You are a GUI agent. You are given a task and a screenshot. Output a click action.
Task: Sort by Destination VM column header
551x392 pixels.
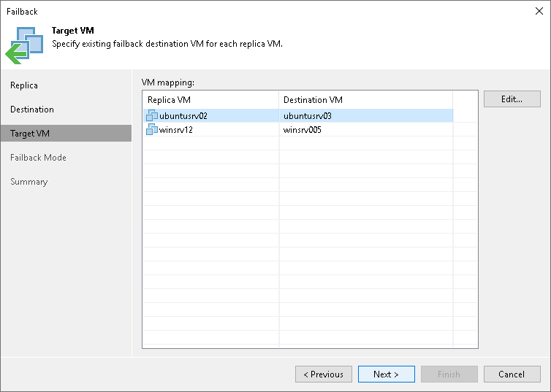(365, 100)
